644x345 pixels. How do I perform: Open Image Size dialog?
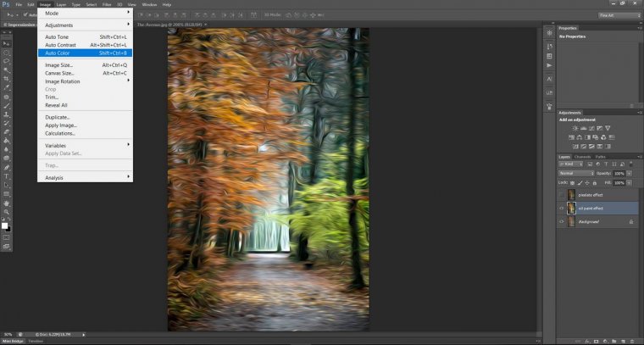tap(85, 65)
